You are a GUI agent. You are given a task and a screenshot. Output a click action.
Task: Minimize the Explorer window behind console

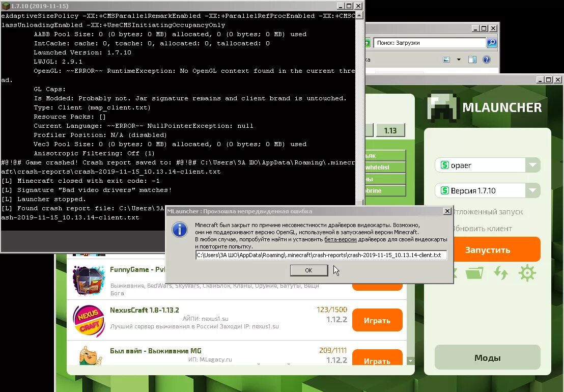475,28
